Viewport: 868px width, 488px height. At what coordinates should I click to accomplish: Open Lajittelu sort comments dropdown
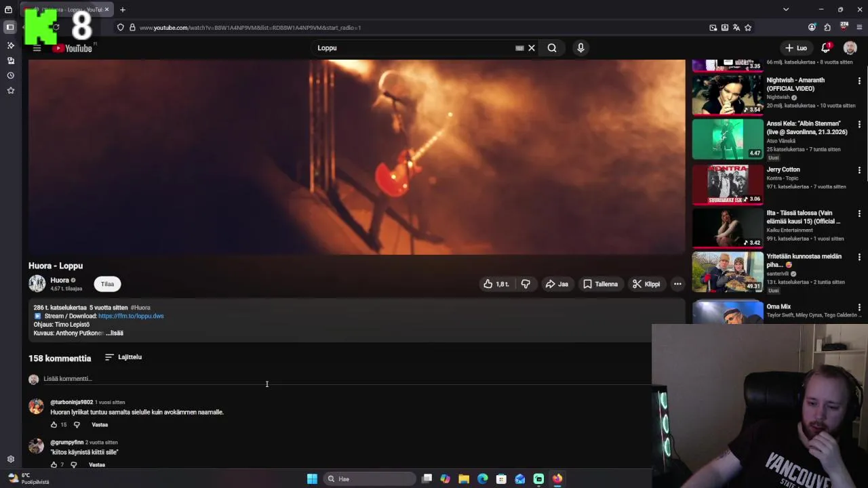pos(123,357)
